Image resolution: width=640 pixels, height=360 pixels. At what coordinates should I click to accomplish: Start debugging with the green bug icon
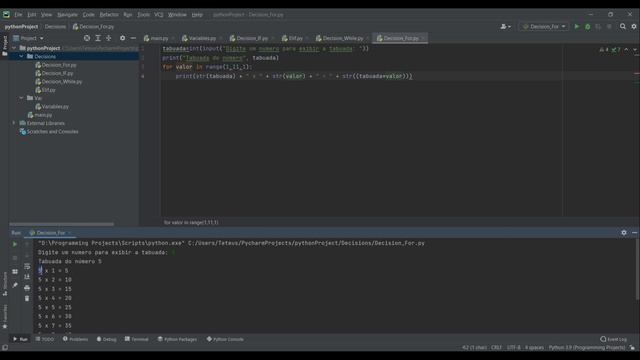pos(588,27)
